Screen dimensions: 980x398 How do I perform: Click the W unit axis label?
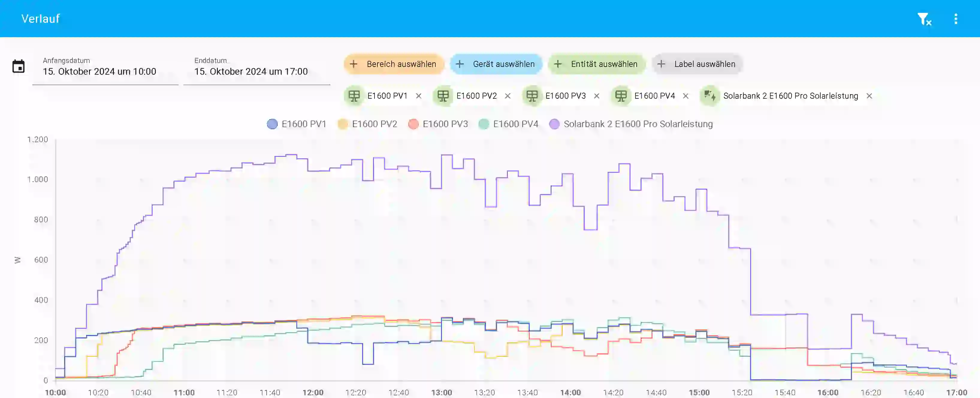(x=17, y=260)
